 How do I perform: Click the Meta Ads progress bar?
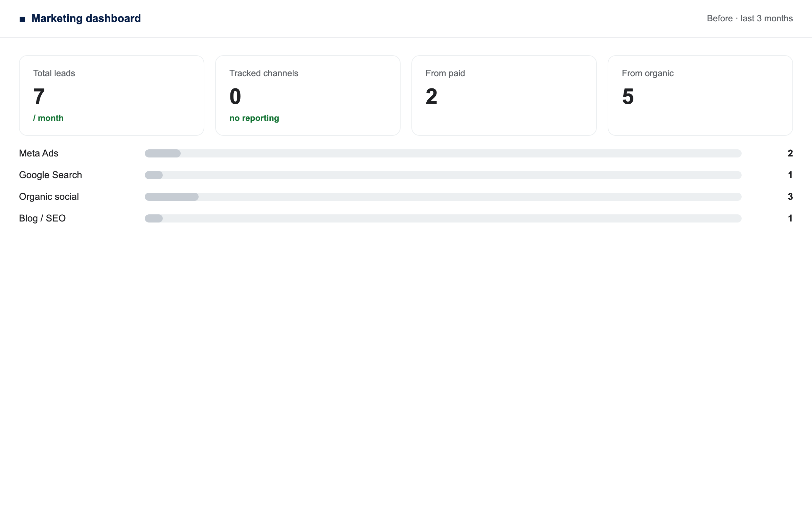click(443, 153)
